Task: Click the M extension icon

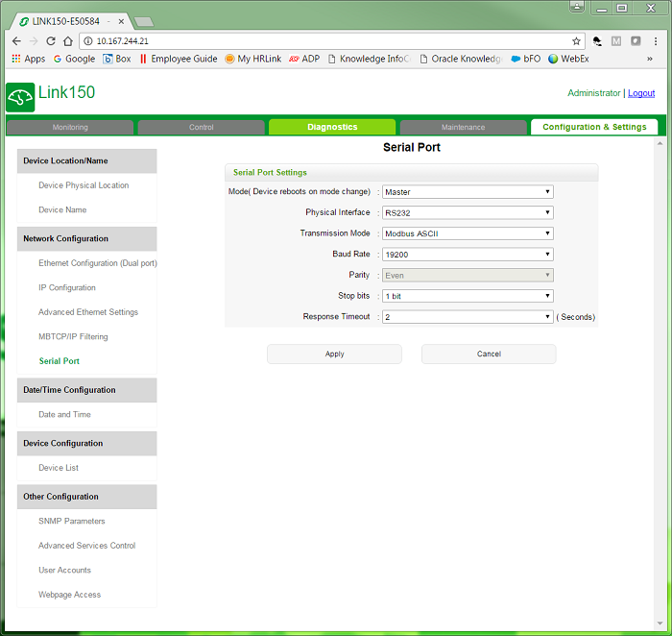Action: pyautogui.click(x=616, y=41)
